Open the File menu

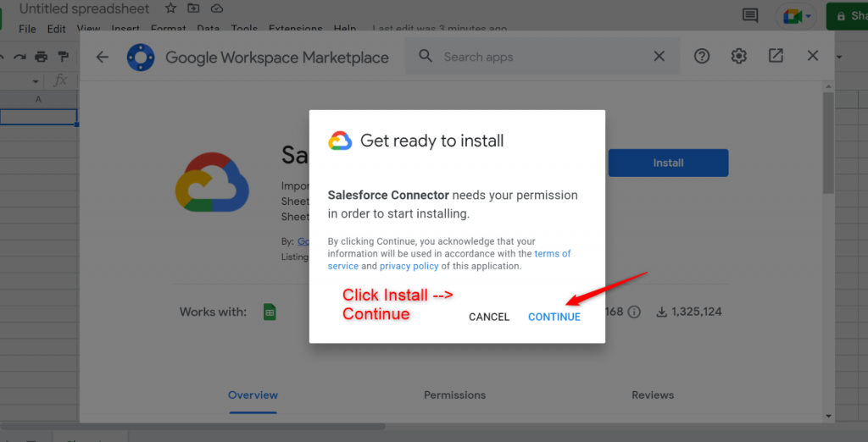coord(27,29)
